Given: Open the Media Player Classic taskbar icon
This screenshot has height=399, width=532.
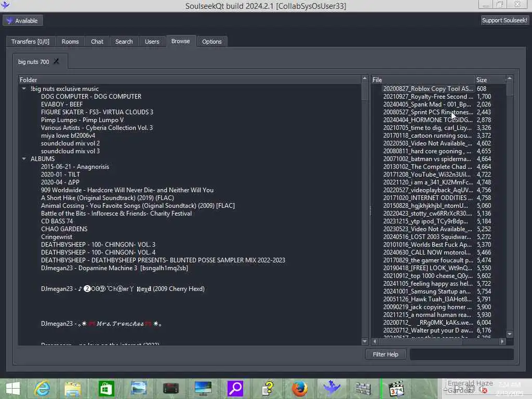Looking at the screenshot, I should point(396,389).
